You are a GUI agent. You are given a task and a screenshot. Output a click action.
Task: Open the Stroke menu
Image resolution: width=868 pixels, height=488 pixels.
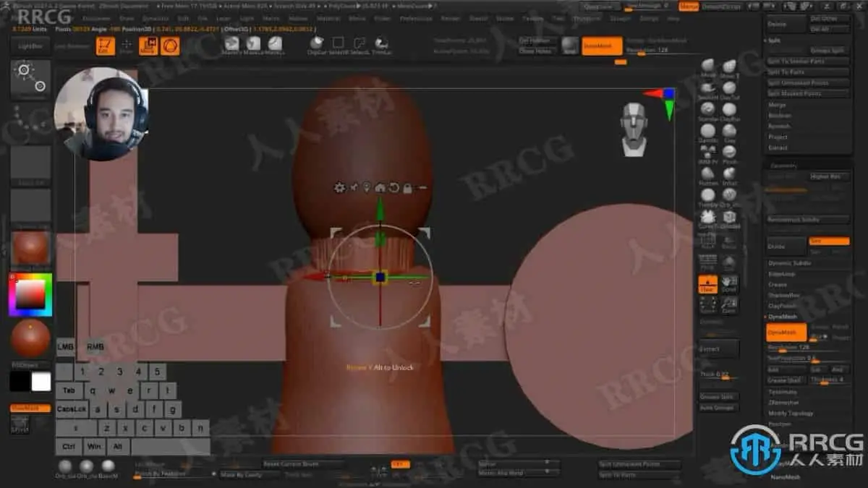[505, 18]
